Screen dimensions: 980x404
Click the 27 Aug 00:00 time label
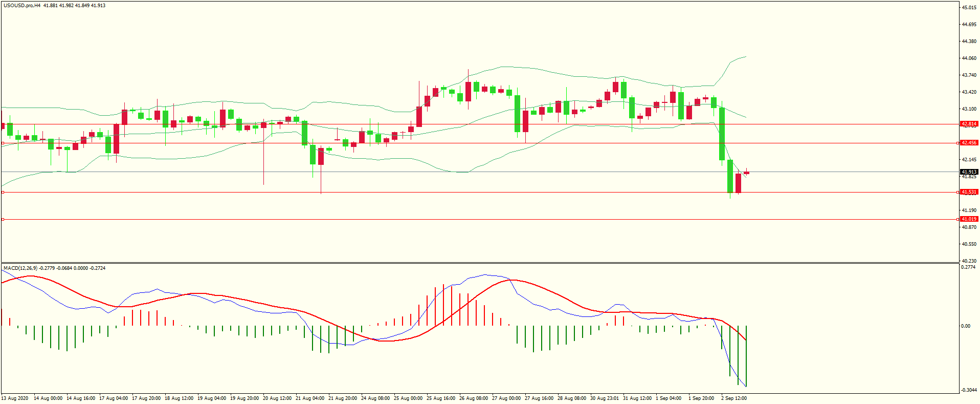pyautogui.click(x=506, y=398)
